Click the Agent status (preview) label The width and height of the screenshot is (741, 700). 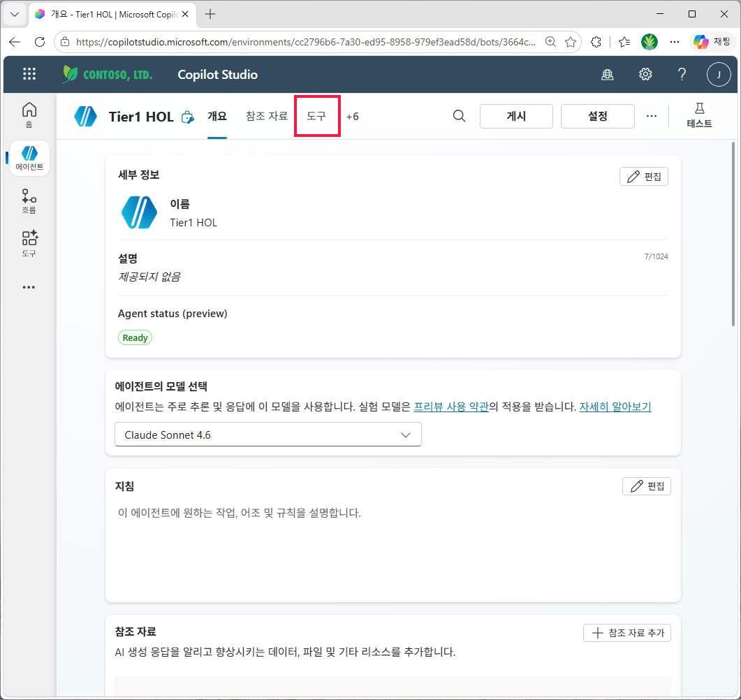pyautogui.click(x=173, y=314)
